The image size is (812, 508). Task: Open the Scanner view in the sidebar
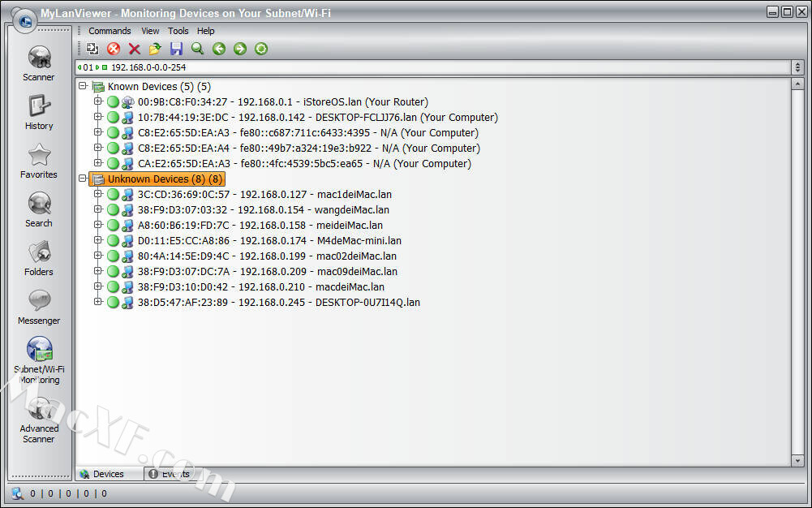coord(39,63)
